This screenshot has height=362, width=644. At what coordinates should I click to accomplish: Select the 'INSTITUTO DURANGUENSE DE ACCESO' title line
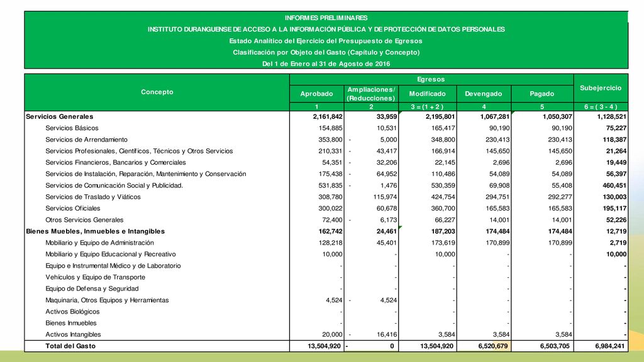[x=326, y=30]
